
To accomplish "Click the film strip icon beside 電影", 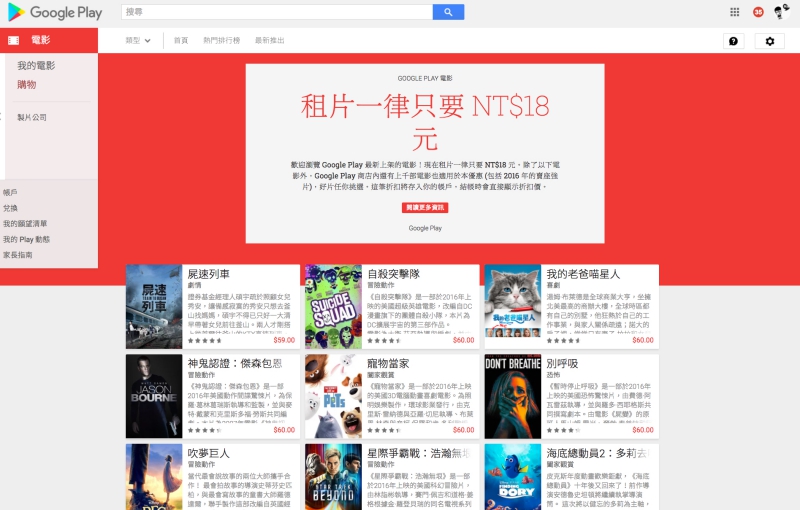I will 14,40.
